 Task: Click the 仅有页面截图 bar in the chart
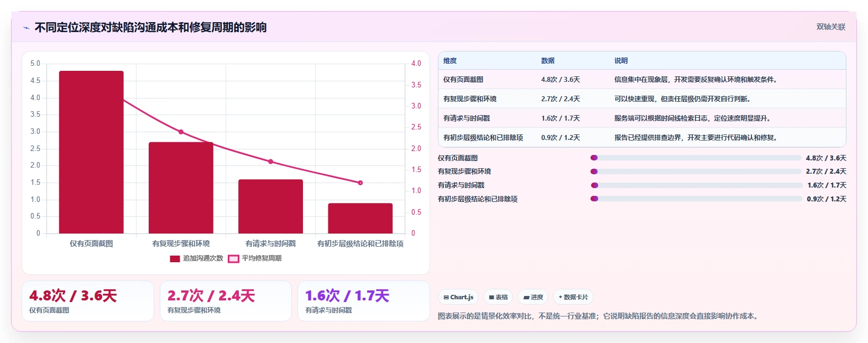[x=91, y=152]
